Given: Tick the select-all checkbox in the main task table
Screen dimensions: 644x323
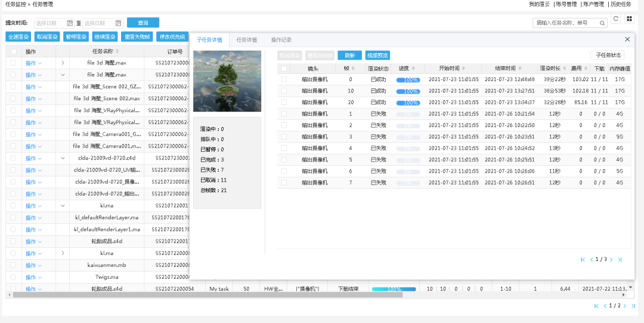Looking at the screenshot, I should (13, 51).
